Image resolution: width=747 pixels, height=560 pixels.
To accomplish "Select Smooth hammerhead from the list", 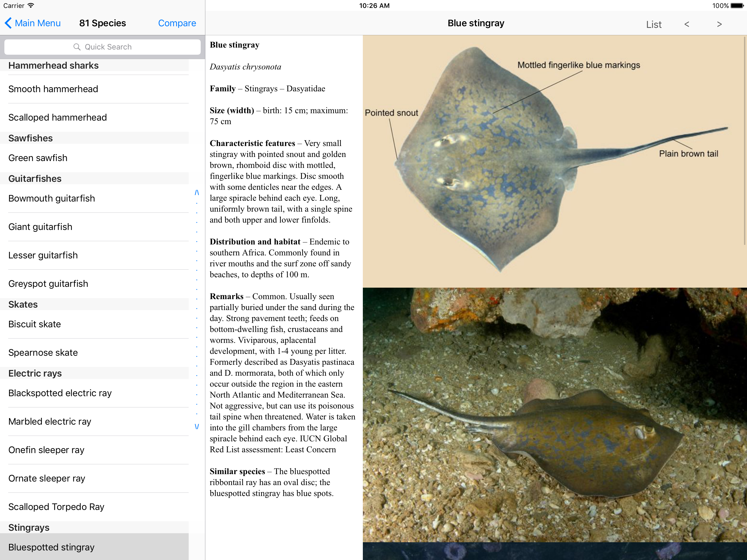I will click(x=94, y=89).
